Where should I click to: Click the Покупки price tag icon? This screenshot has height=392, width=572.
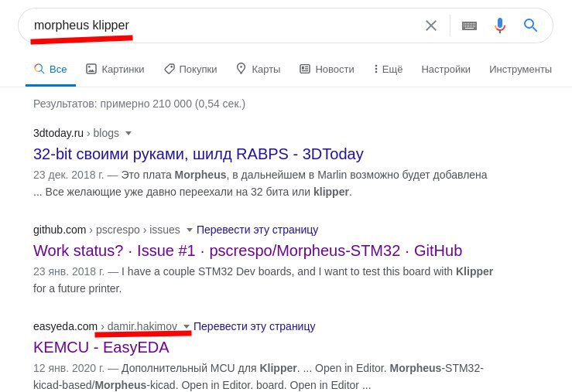(170, 69)
